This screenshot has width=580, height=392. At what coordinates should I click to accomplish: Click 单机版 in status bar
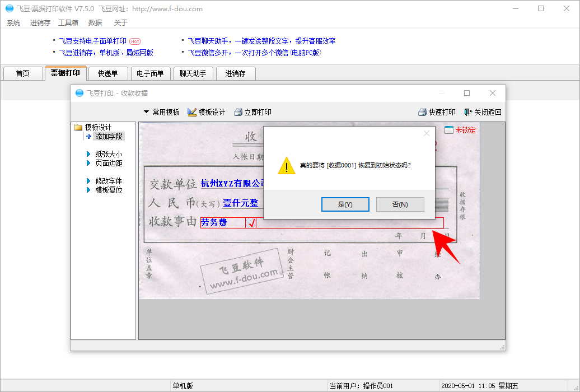tap(183, 386)
